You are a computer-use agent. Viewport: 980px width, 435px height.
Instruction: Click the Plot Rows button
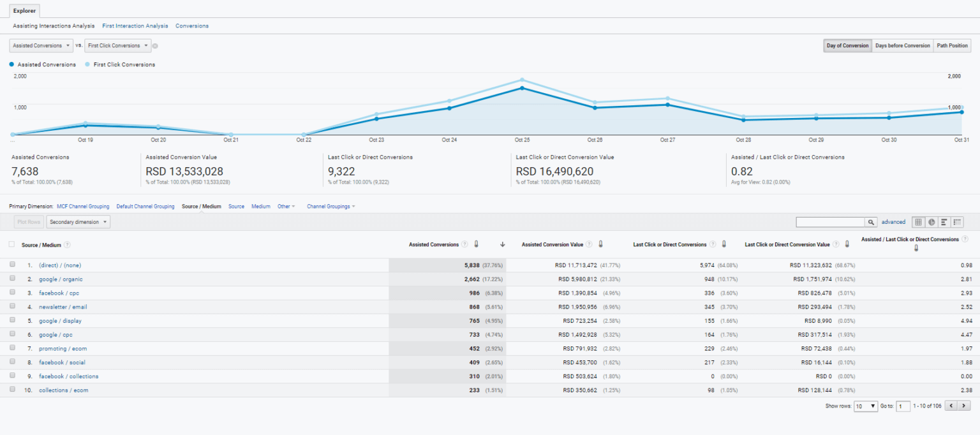pyautogui.click(x=29, y=222)
